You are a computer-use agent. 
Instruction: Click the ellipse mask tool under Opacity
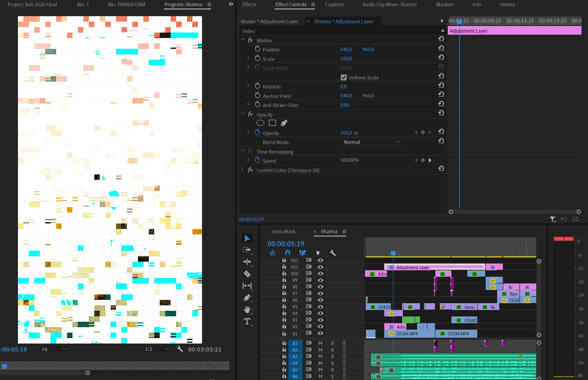pos(260,123)
